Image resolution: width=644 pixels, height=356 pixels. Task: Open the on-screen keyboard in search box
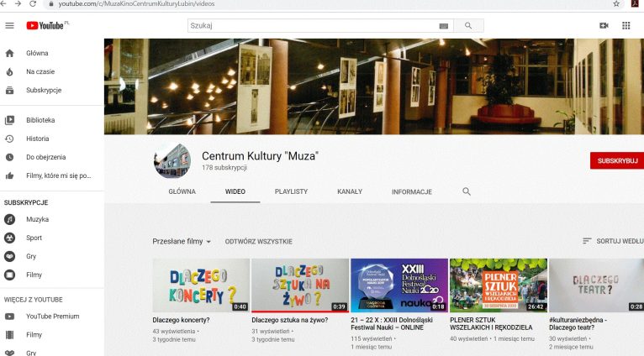(x=444, y=26)
